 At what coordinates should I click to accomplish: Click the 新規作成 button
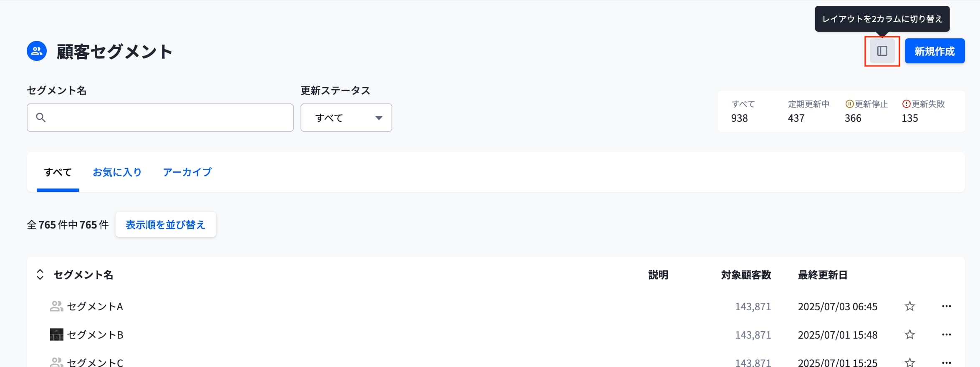(935, 51)
